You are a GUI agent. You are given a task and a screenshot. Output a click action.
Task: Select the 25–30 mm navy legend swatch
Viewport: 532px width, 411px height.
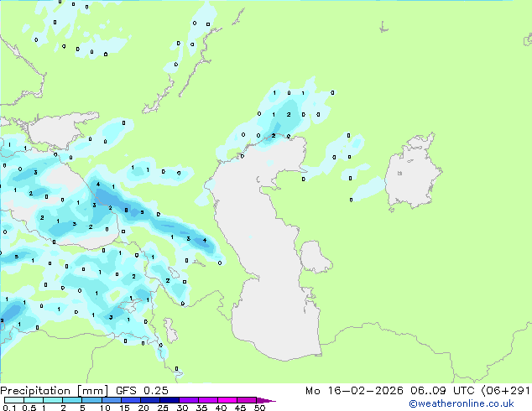[x=170, y=400]
